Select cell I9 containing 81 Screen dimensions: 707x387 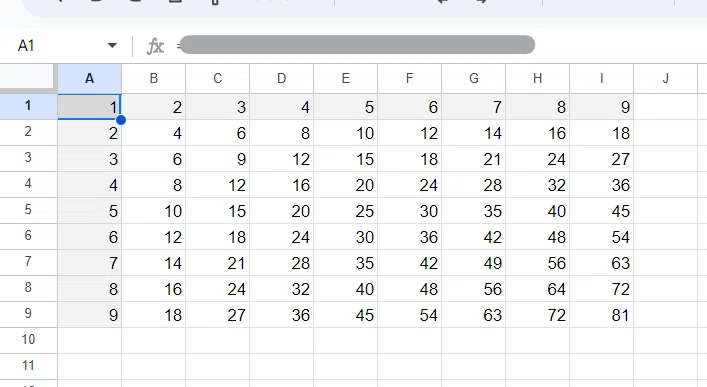[x=601, y=315]
